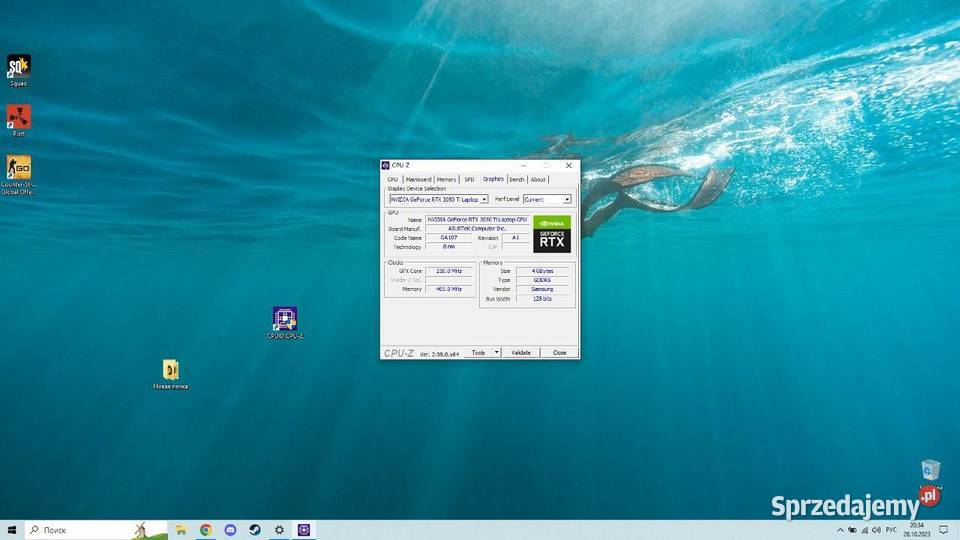Switch to the Bench tab

(517, 179)
